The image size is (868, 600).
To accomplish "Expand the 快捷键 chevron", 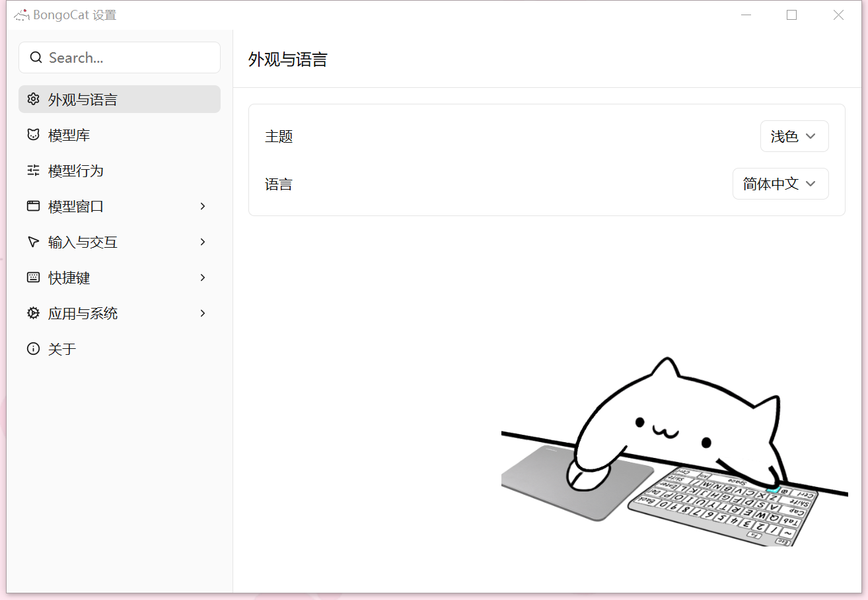I will coord(203,278).
